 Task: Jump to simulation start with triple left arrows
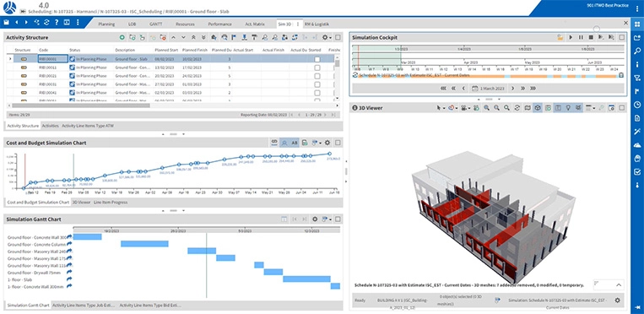(443, 89)
